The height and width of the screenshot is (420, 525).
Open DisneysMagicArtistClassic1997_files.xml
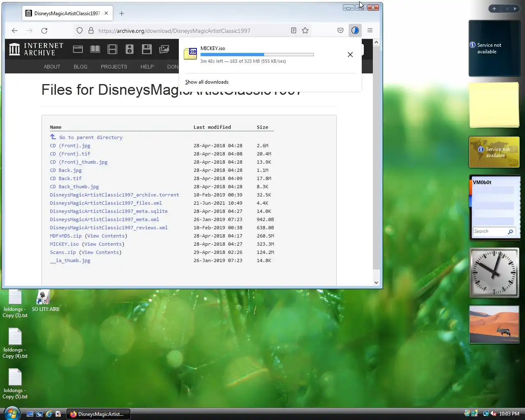(106, 203)
